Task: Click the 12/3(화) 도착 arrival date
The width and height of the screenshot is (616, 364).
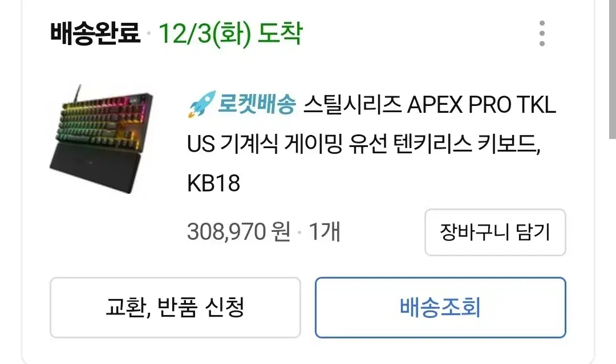Action: pyautogui.click(x=230, y=34)
